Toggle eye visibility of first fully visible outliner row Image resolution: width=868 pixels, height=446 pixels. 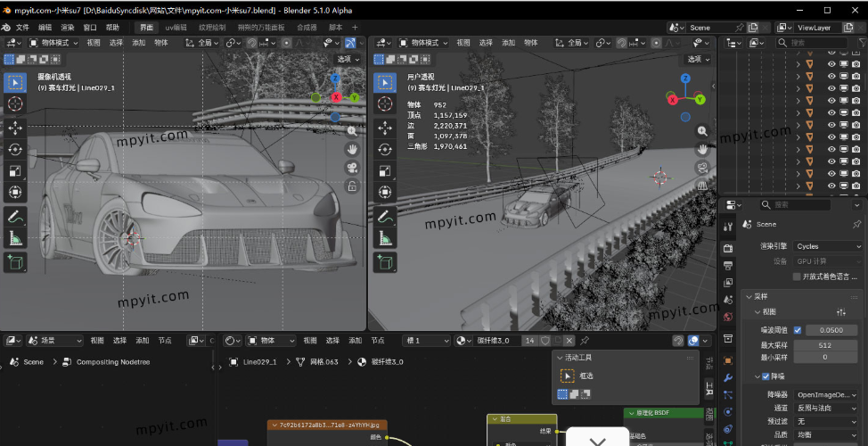[x=831, y=63]
